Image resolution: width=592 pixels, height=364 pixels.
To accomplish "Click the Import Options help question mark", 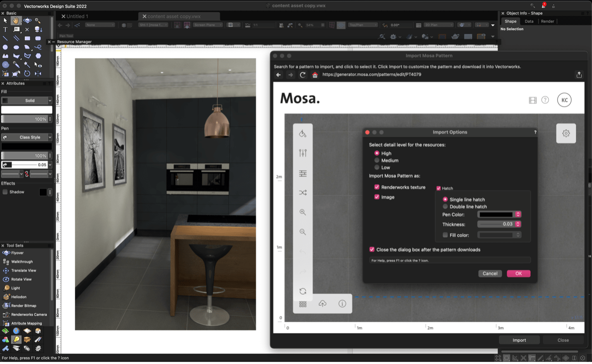I will pyautogui.click(x=535, y=132).
